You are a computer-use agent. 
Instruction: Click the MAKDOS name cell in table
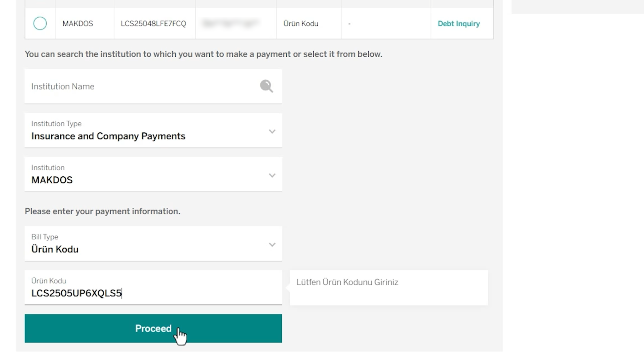click(78, 23)
